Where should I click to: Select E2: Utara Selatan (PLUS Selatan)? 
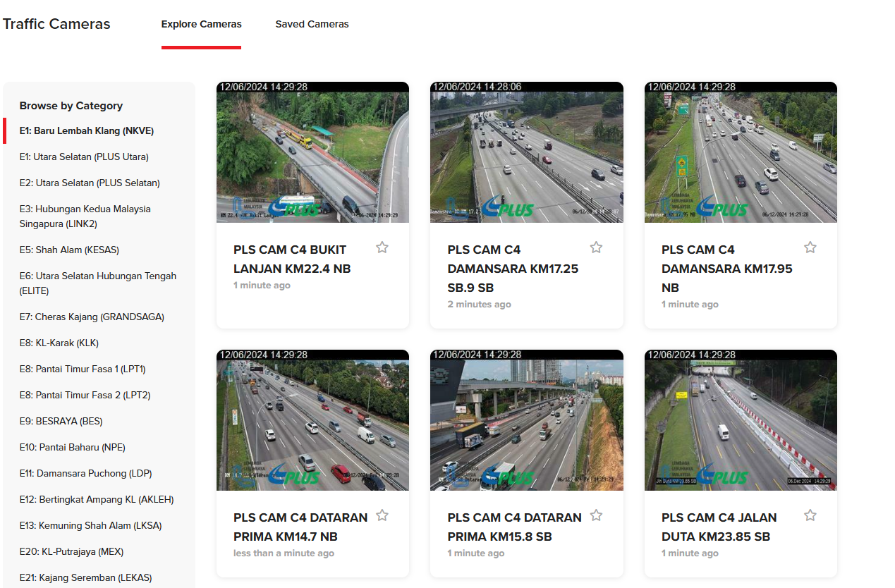(90, 183)
